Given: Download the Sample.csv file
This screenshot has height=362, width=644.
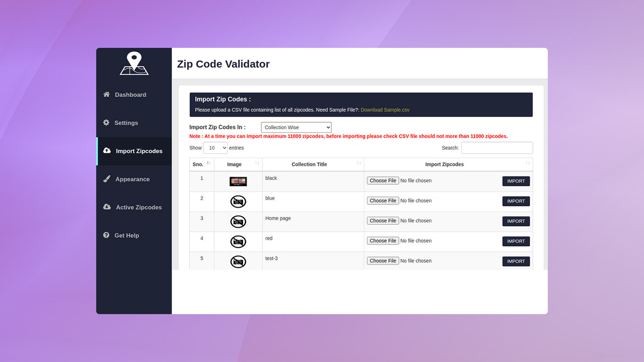Looking at the screenshot, I should [385, 110].
